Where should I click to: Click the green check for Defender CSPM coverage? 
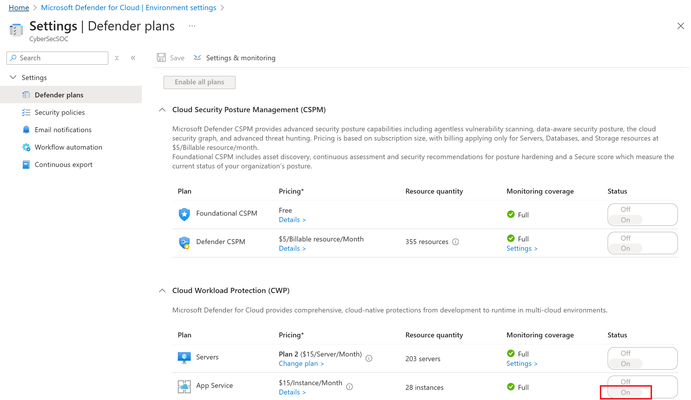(511, 238)
